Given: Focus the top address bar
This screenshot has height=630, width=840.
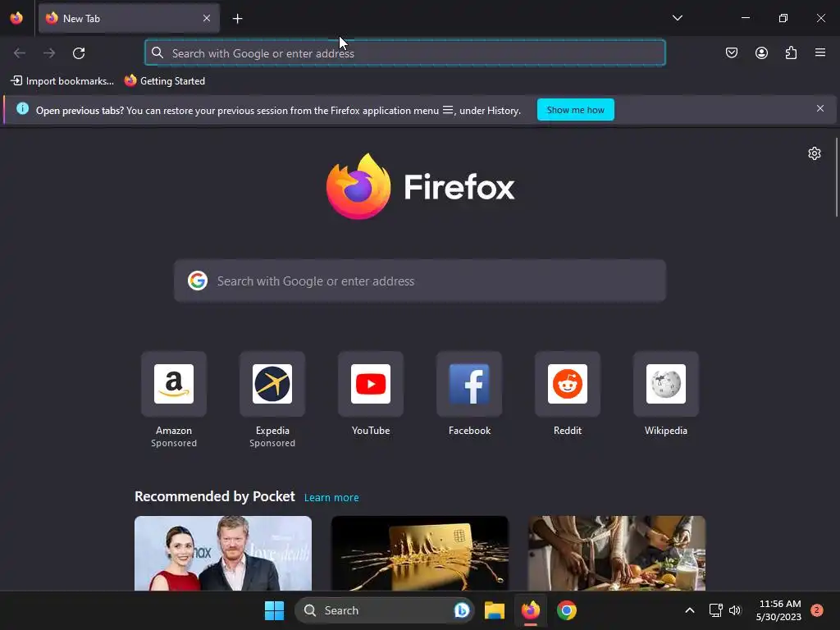Looking at the screenshot, I should 405,53.
